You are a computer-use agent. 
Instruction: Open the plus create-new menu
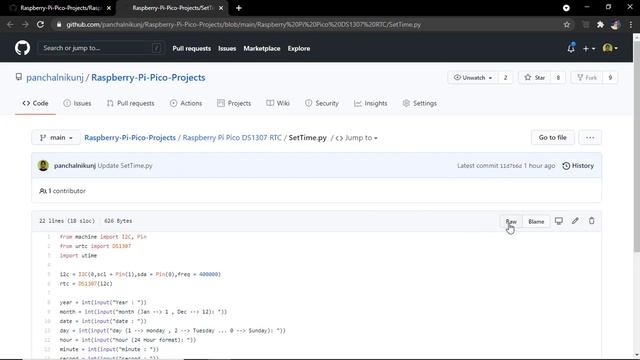coord(589,49)
